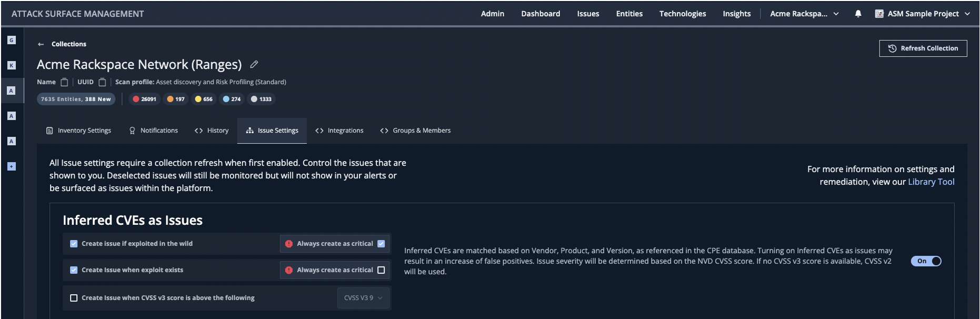Click the yellow issues badge 656
Screen dimensions: 980x319
click(x=204, y=99)
